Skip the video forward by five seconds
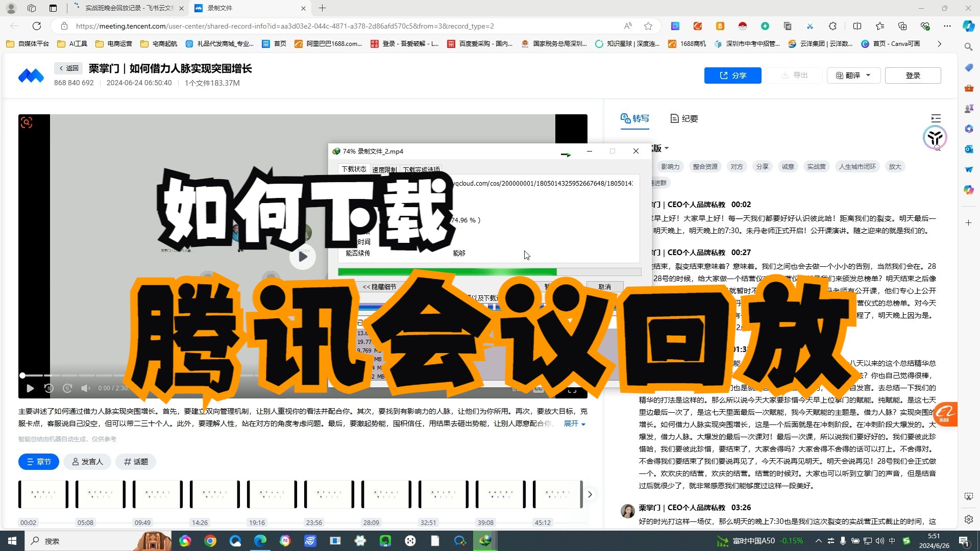The image size is (980, 551). tap(67, 388)
